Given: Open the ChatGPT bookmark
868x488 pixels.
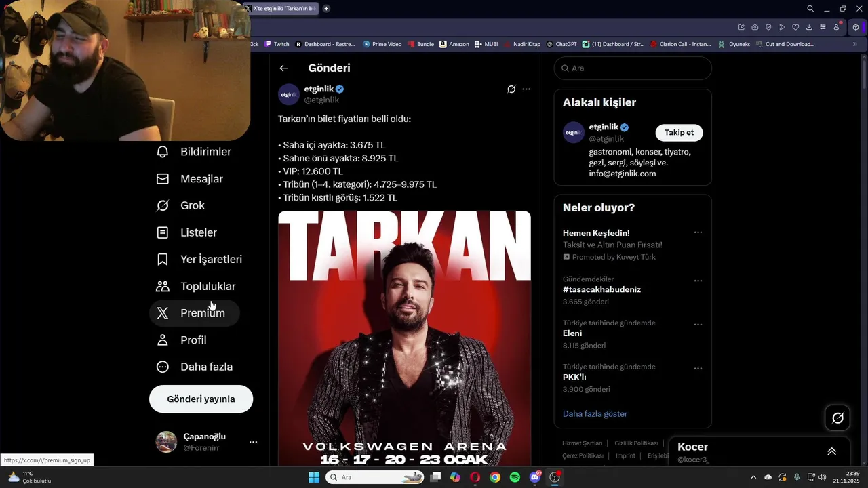Looking at the screenshot, I should (x=561, y=44).
